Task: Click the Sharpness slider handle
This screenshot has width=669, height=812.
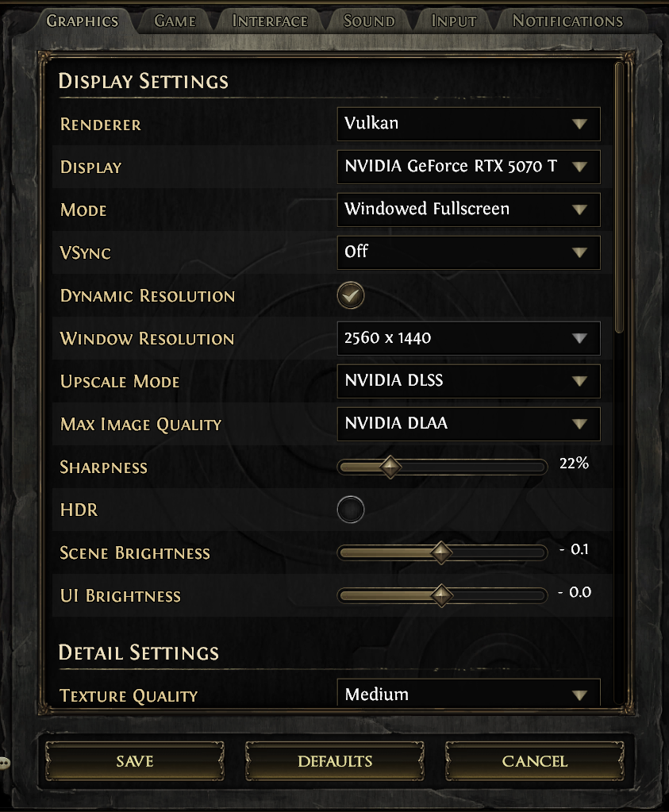Action: (390, 467)
